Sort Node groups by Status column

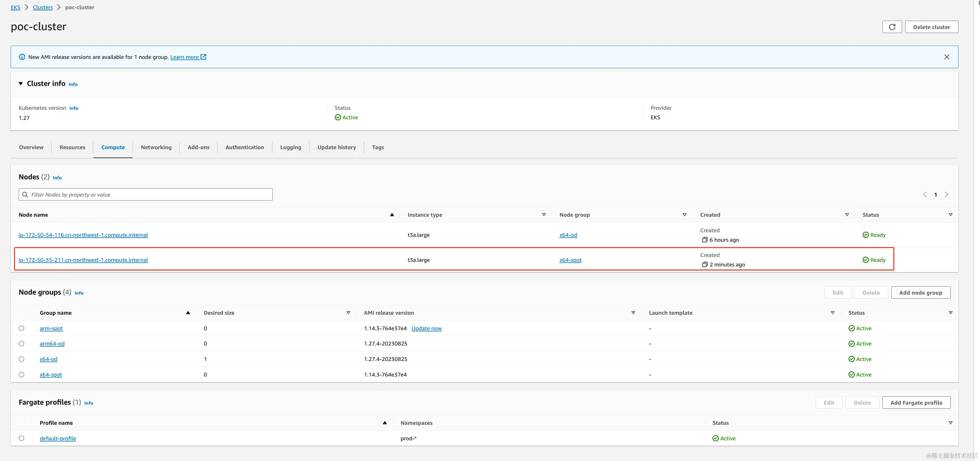coord(950,313)
